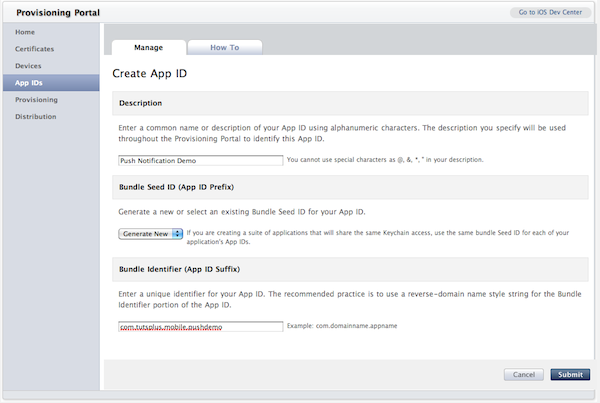Viewport: 600px width, 403px height.
Task: Click the Create App ID heading
Action: coord(150,73)
